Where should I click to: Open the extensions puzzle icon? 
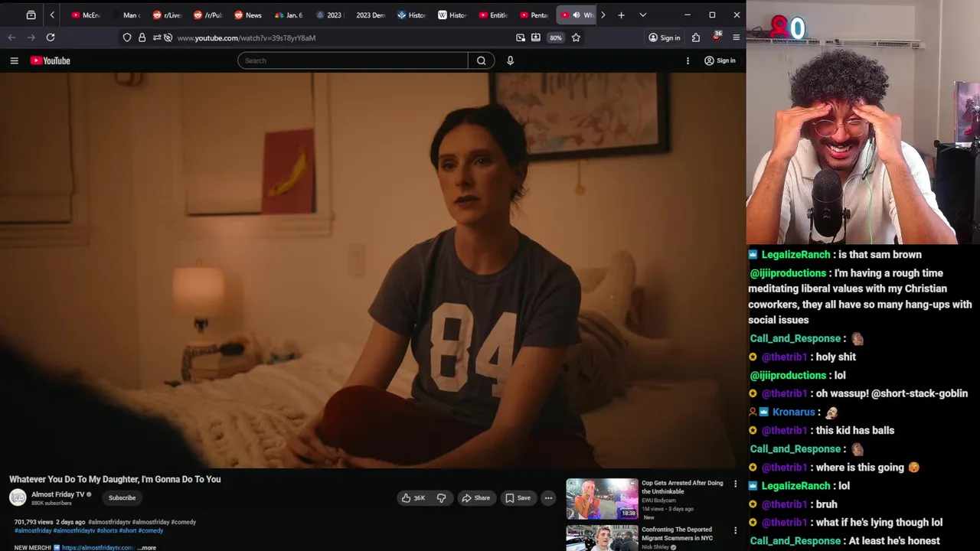696,37
